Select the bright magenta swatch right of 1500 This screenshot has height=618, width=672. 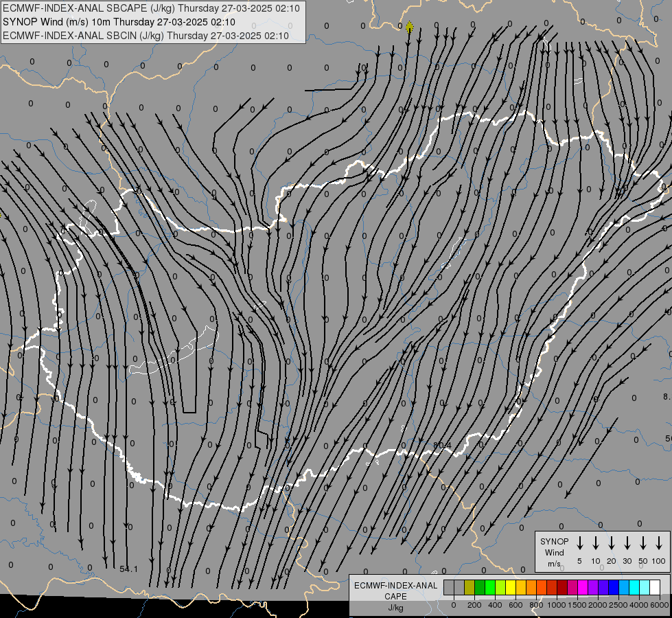point(583,587)
